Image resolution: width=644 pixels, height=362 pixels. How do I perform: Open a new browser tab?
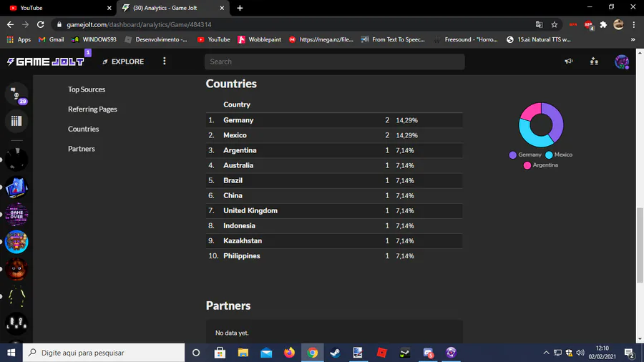[x=240, y=8]
